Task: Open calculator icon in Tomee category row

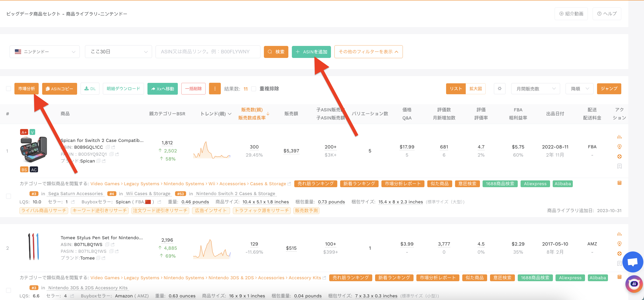Action: tap(619, 277)
